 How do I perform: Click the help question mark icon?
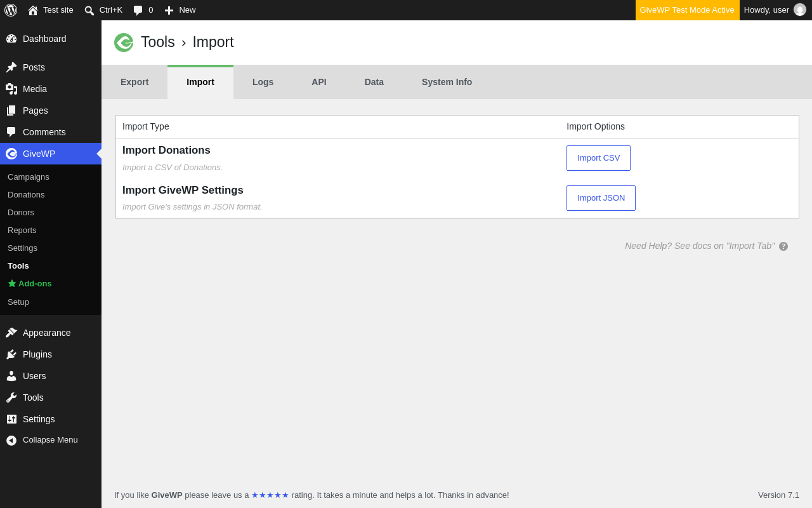click(x=783, y=246)
